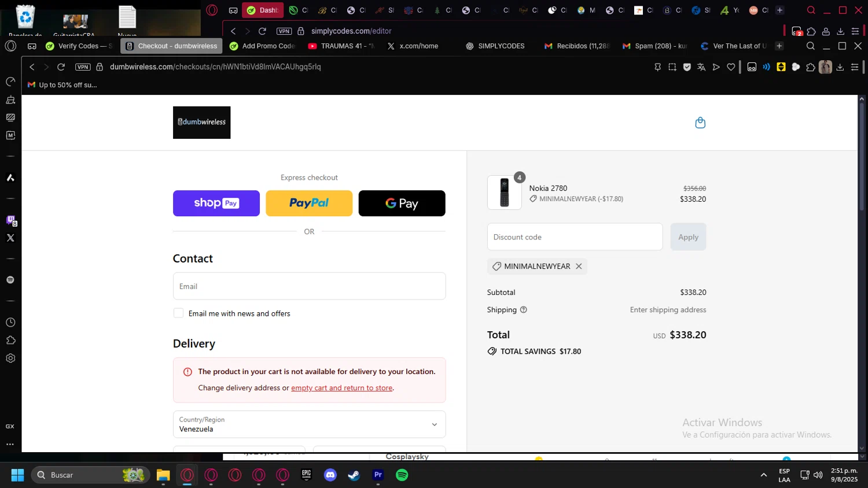Click the Aria AI sidebar icon
The image size is (868, 488).
(10, 178)
